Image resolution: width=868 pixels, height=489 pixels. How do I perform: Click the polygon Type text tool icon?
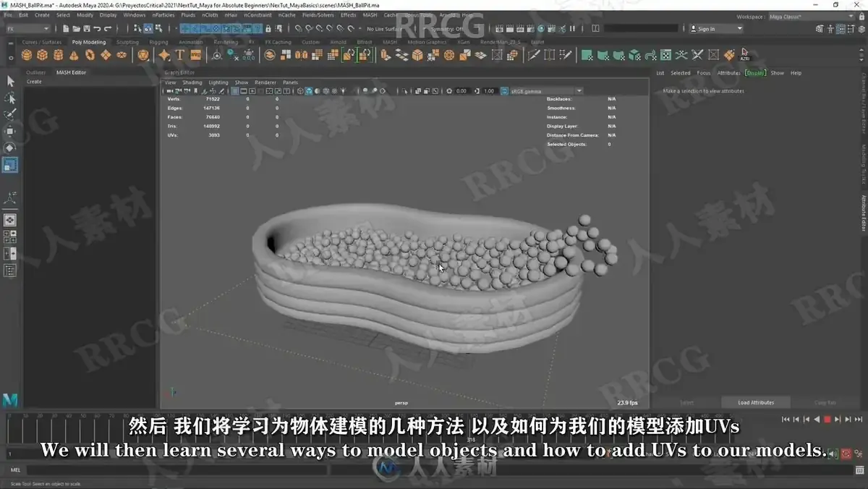(x=179, y=55)
